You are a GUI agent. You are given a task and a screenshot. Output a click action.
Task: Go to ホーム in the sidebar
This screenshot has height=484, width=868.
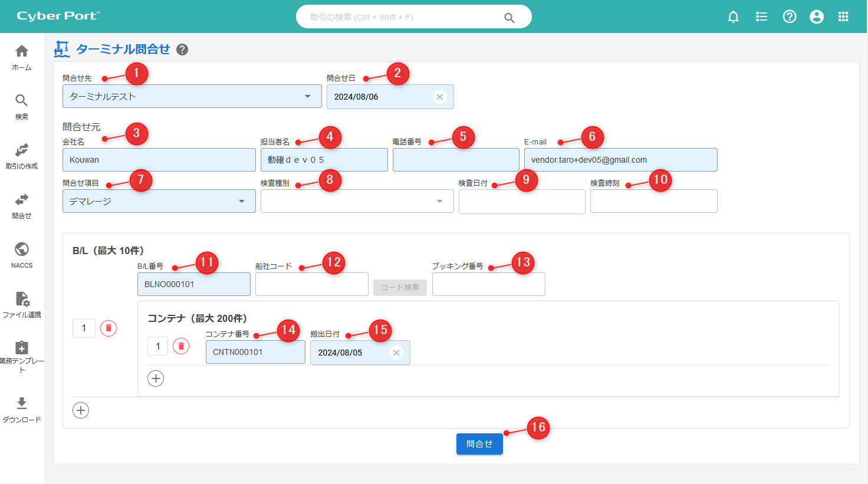point(22,57)
